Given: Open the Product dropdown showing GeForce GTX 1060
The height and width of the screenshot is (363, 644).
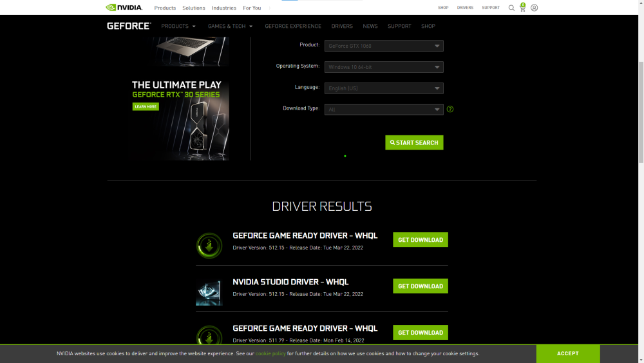Looking at the screenshot, I should [x=384, y=46].
